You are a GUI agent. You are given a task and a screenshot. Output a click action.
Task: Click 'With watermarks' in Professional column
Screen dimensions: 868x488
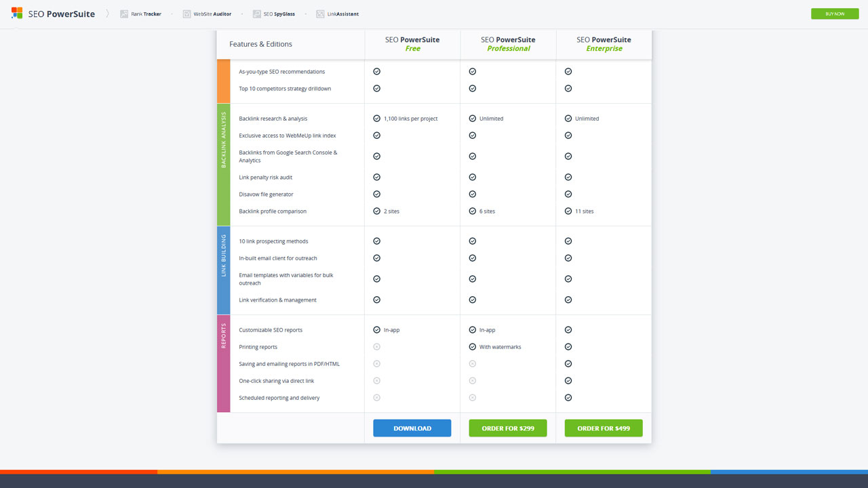click(x=500, y=347)
